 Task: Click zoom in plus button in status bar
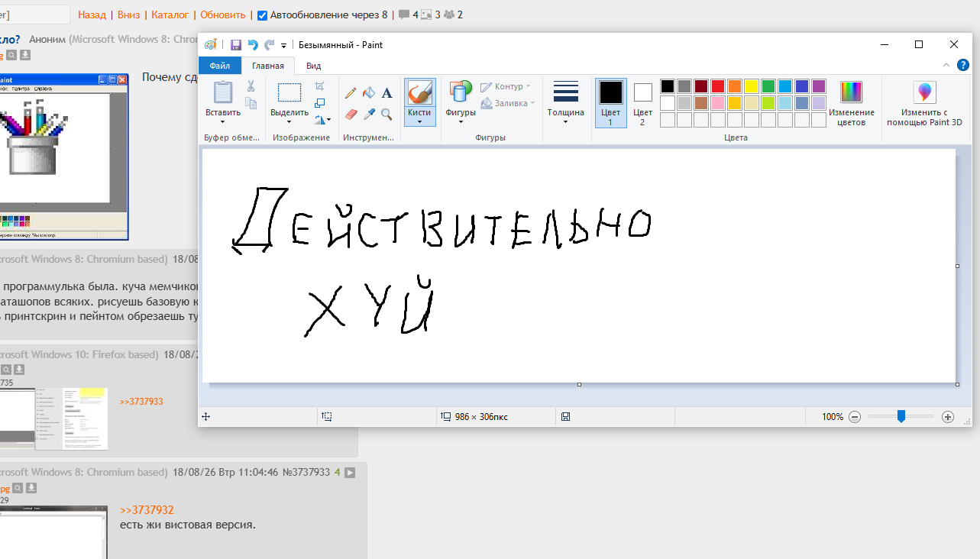(x=948, y=417)
